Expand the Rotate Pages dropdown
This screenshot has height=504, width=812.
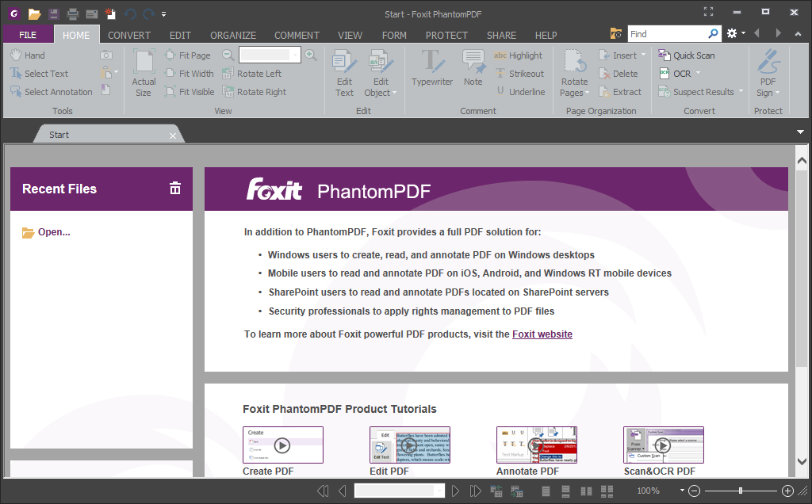click(587, 94)
